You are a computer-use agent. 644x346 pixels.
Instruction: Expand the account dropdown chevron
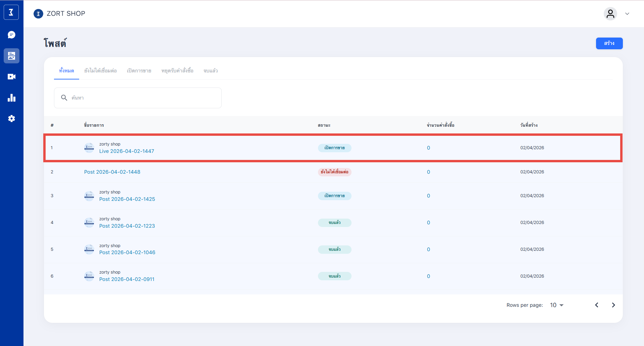pyautogui.click(x=627, y=14)
